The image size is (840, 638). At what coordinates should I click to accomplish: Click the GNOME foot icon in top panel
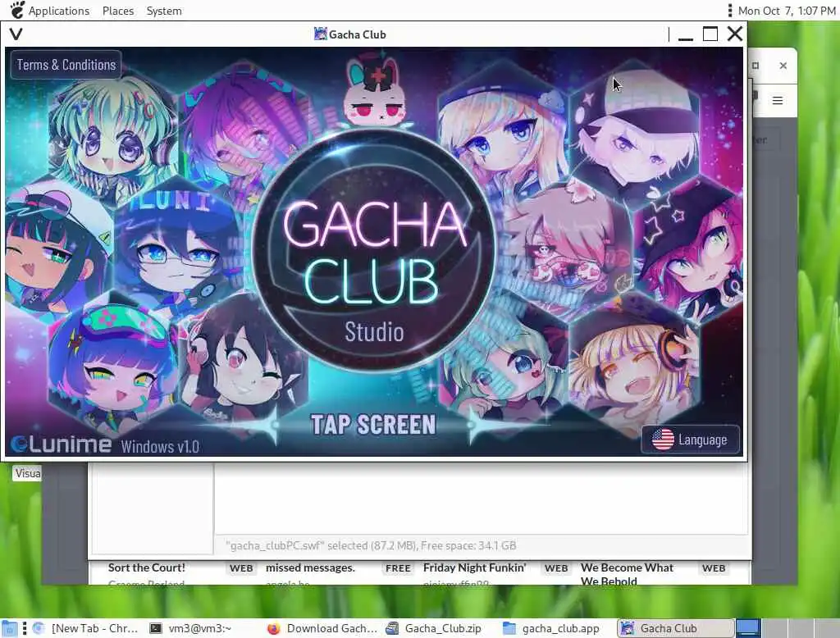17,10
